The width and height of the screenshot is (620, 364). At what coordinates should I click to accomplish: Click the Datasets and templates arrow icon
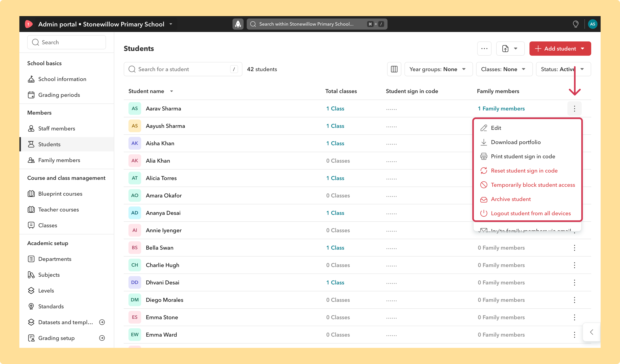[102, 322]
